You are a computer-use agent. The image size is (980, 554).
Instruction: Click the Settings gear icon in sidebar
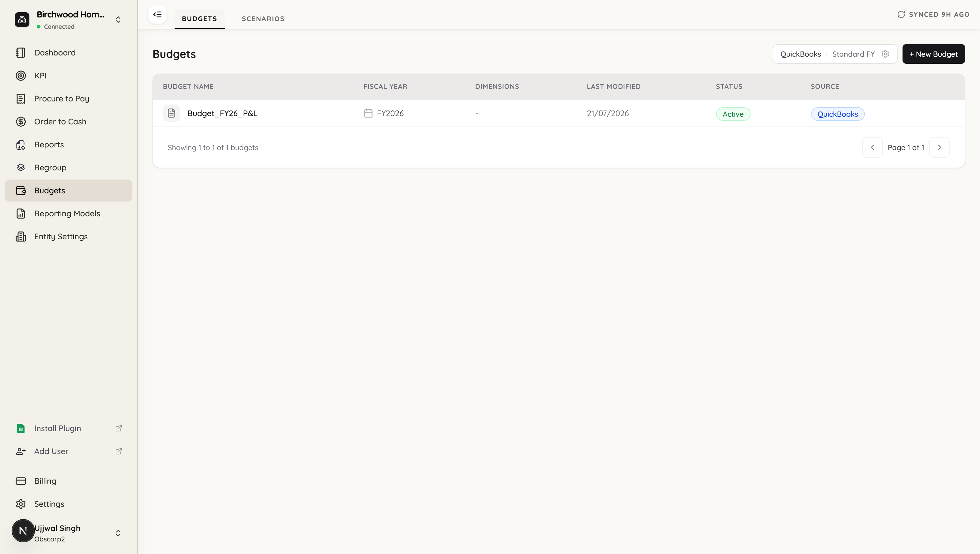tap(21, 504)
